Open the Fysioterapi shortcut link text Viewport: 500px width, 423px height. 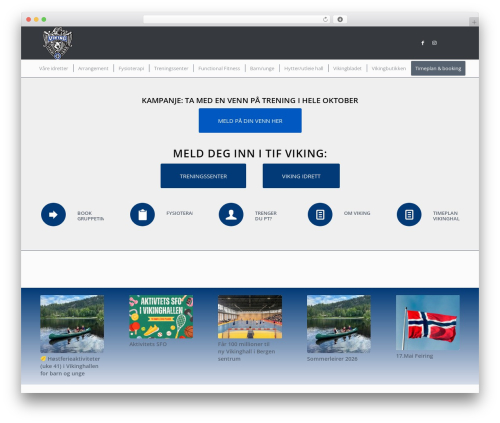pyautogui.click(x=180, y=213)
